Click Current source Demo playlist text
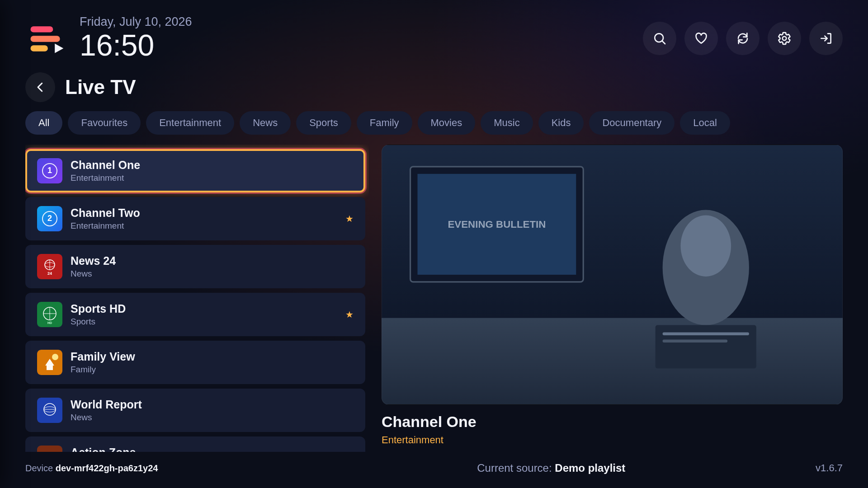Viewport: 868px width, 488px height. point(551,468)
